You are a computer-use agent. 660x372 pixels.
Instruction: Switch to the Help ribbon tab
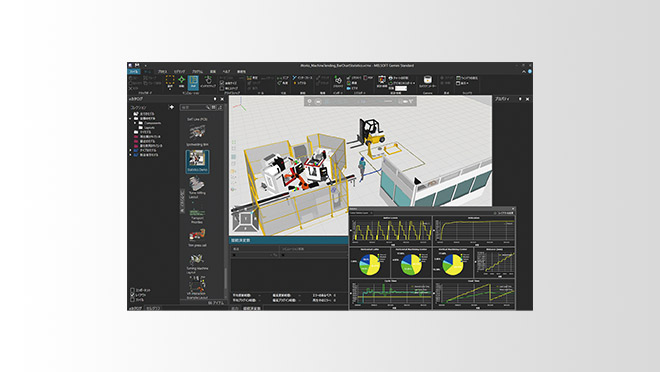click(x=226, y=72)
